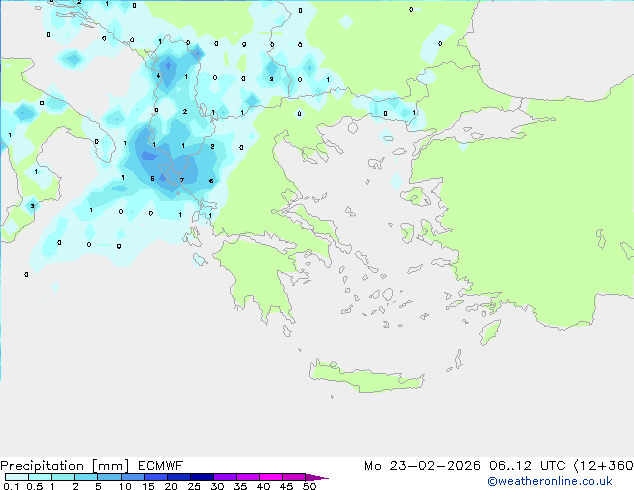
Task: Click the '06..12 UTC' time label
Action: (x=527, y=466)
